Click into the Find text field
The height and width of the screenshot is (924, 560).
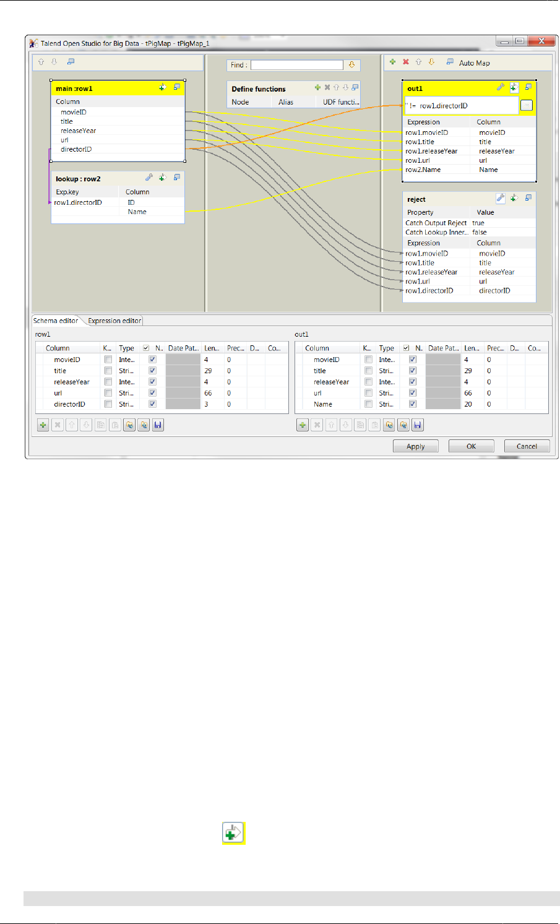(x=296, y=65)
